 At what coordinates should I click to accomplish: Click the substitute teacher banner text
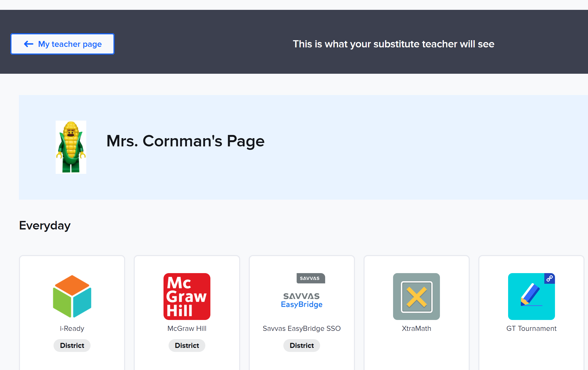pos(393,44)
